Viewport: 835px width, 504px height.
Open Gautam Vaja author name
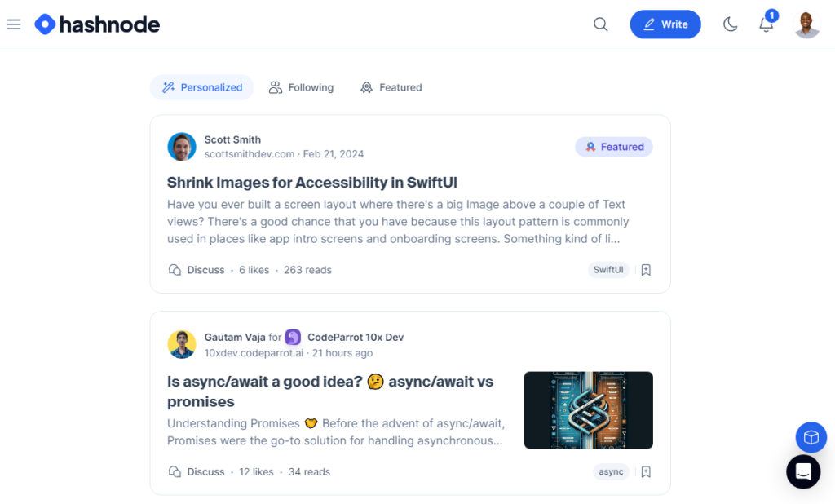pos(235,338)
